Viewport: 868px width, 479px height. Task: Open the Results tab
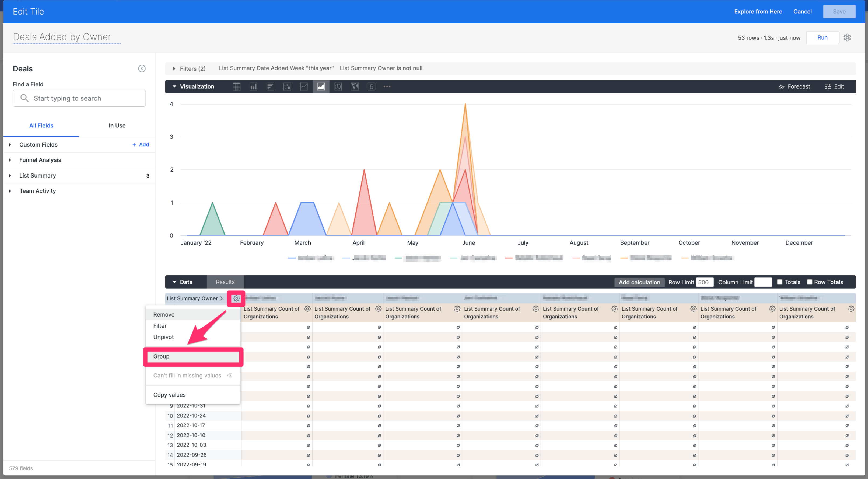coord(225,282)
